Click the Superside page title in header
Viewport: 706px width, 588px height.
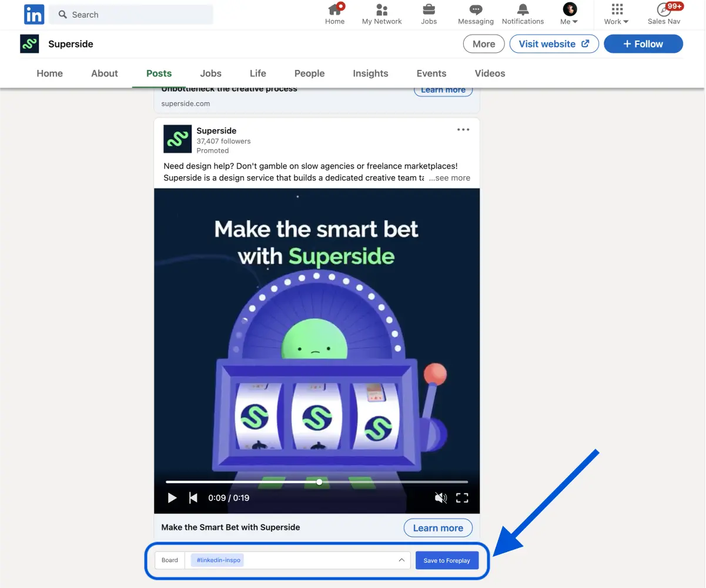71,44
